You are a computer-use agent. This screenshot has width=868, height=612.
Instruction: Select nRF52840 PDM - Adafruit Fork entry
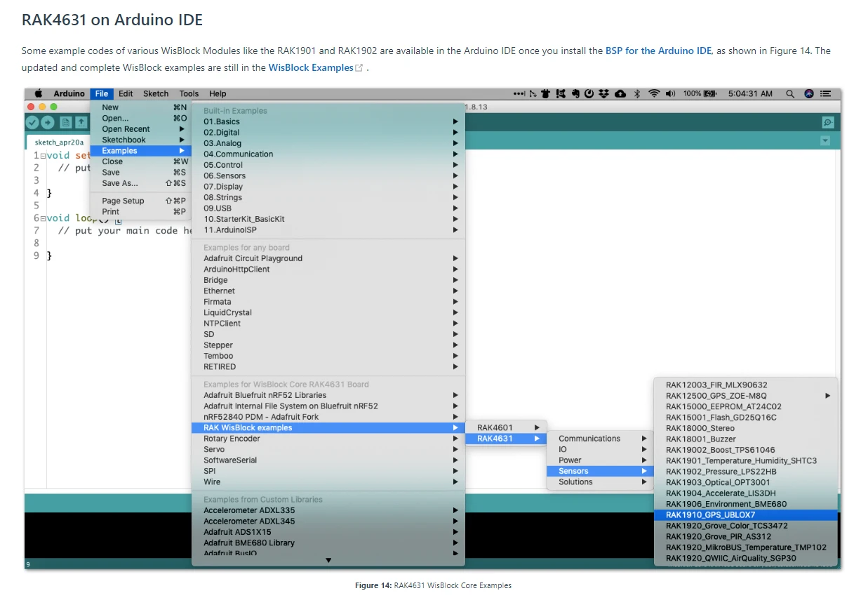pos(328,417)
